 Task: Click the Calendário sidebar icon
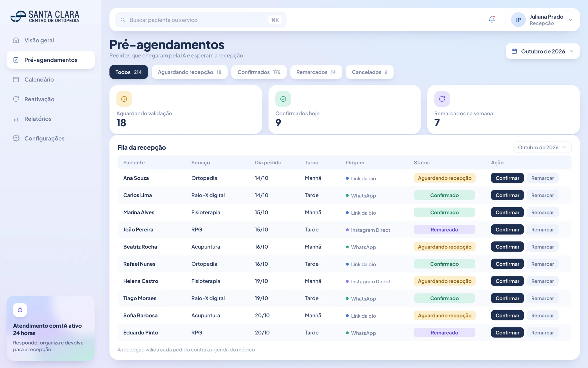16,79
